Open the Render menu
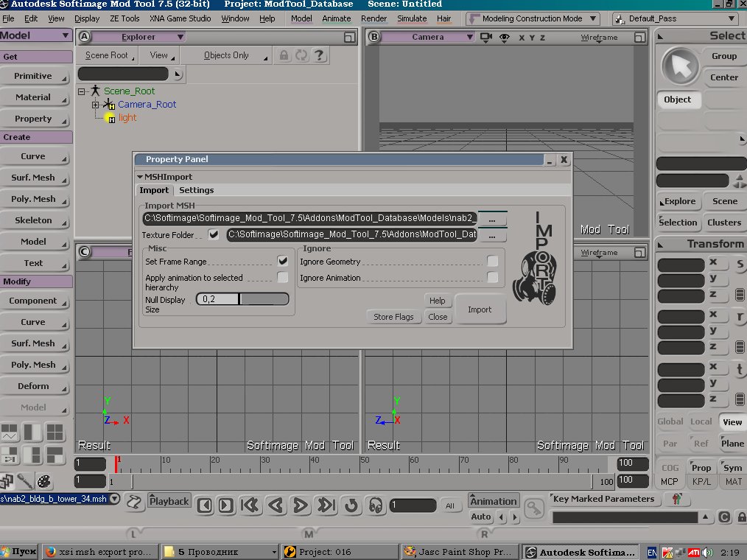This screenshot has width=747, height=560. coord(373,18)
